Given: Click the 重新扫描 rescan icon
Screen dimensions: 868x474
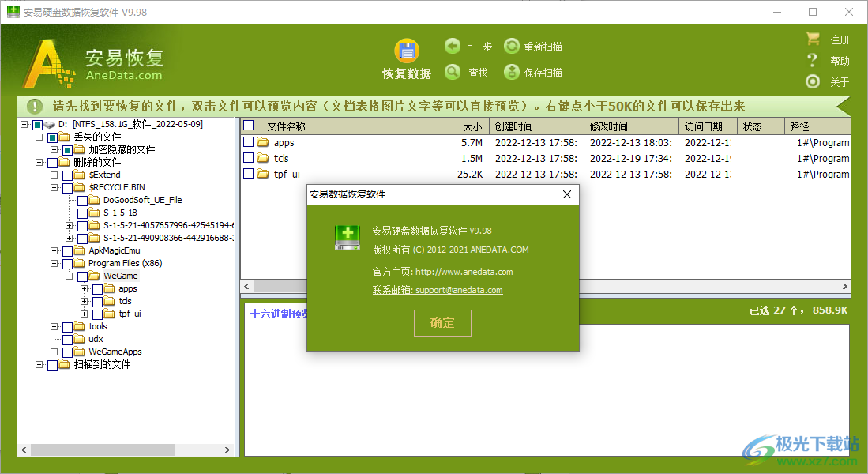Looking at the screenshot, I should [512, 46].
